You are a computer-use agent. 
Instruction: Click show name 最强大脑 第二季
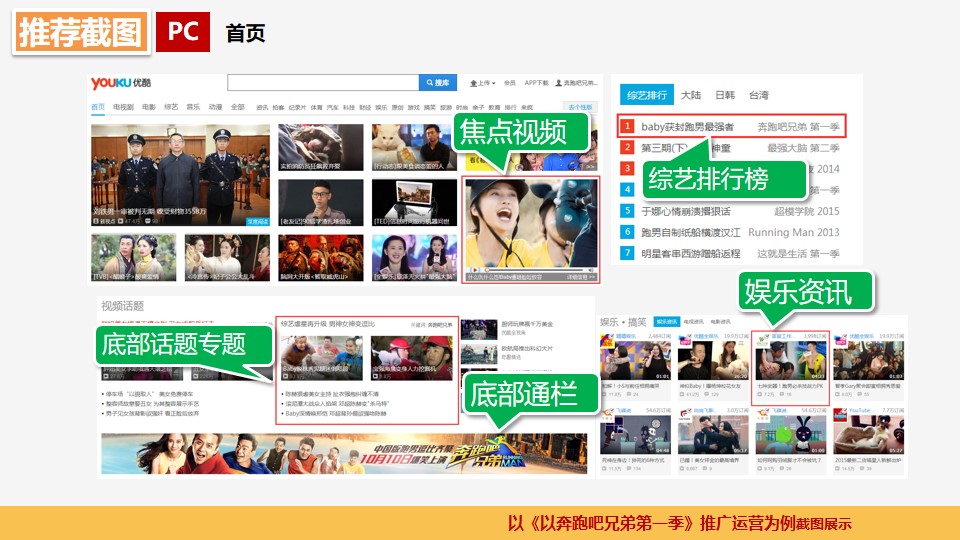[803, 148]
